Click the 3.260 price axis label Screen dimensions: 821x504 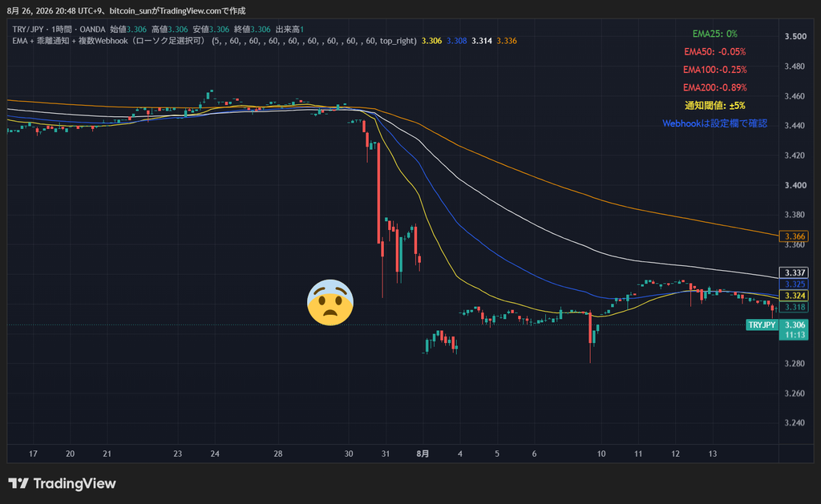pyautogui.click(x=795, y=393)
